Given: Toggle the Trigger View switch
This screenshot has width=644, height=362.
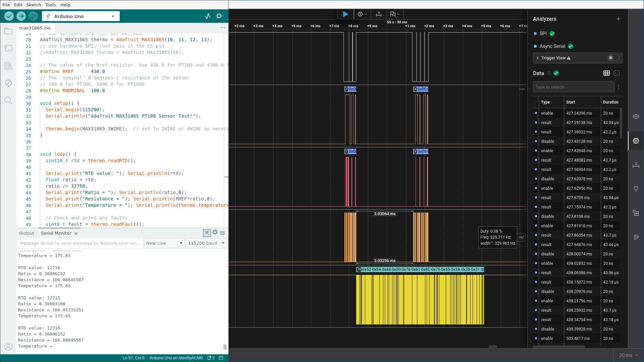Looking at the screenshot, I should (x=613, y=58).
